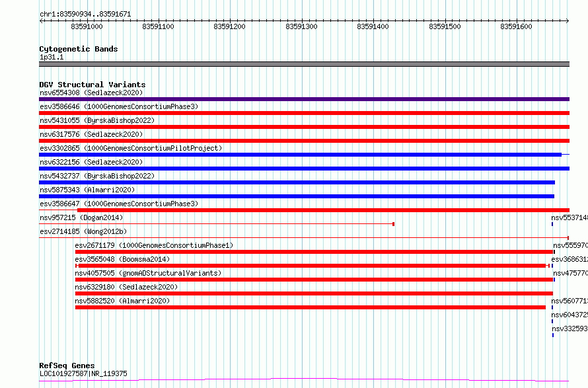The height and width of the screenshot is (388, 588).
Task: Open the LOC101927587|NR_119375 gene label
Action: [83, 373]
